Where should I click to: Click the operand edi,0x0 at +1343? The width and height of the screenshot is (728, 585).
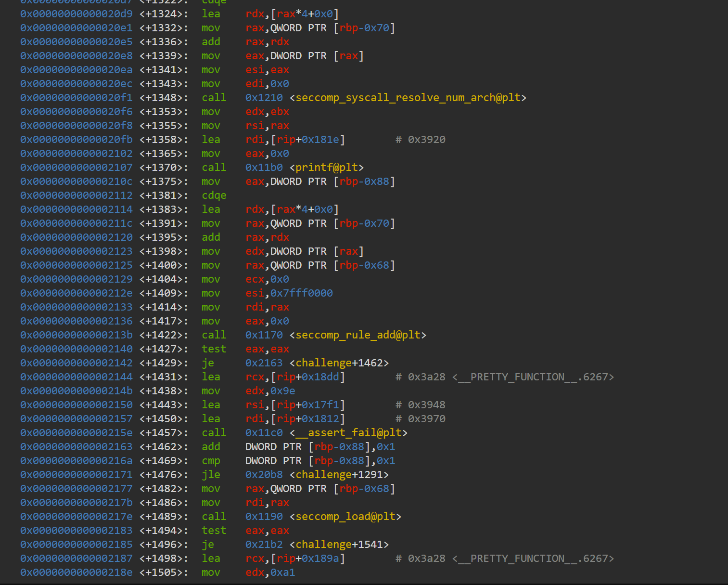[267, 84]
